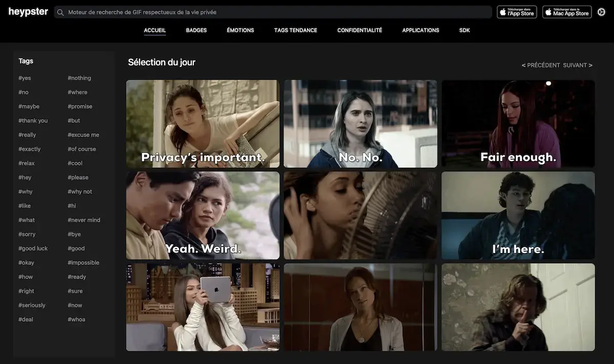
Task: Select the #how tag
Action: point(26,277)
